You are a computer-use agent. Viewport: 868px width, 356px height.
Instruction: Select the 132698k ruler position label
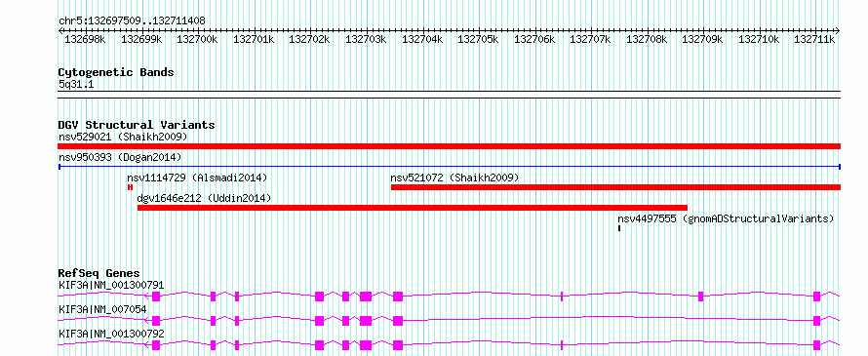85,39
